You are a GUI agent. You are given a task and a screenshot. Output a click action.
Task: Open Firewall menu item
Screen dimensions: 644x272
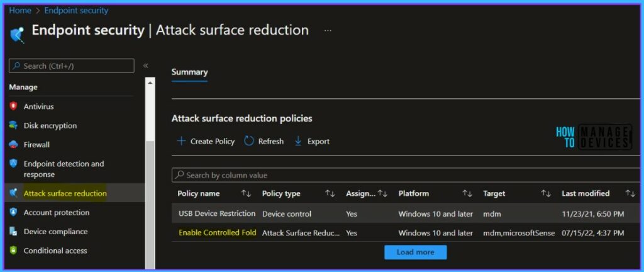pos(36,145)
